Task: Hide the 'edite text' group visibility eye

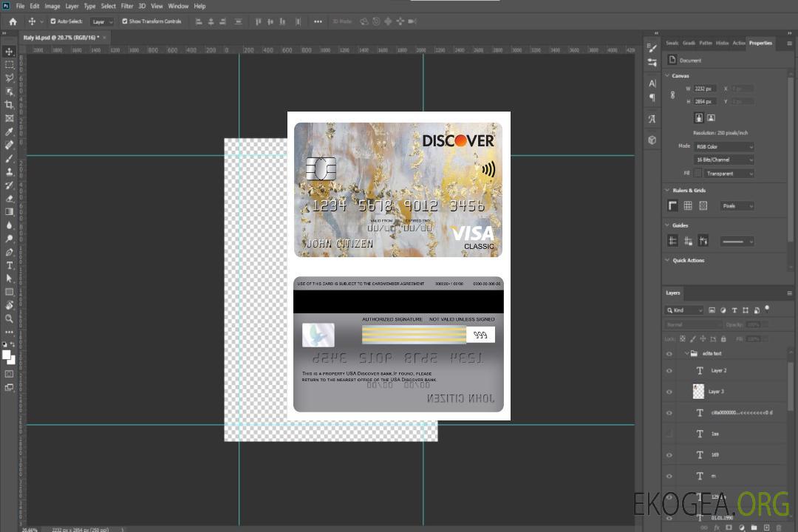Action: click(x=669, y=354)
